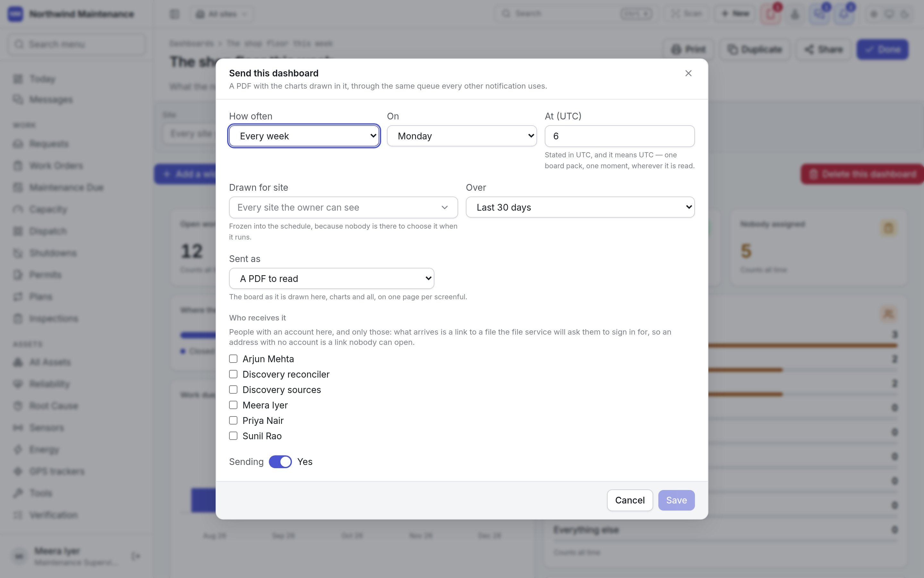Click the Capacity gauge icon
This screenshot has height=578, width=924.
(x=18, y=209)
